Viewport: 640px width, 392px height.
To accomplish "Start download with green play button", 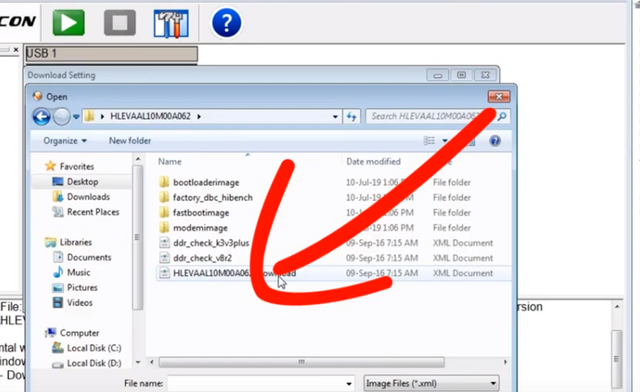I will tap(69, 22).
